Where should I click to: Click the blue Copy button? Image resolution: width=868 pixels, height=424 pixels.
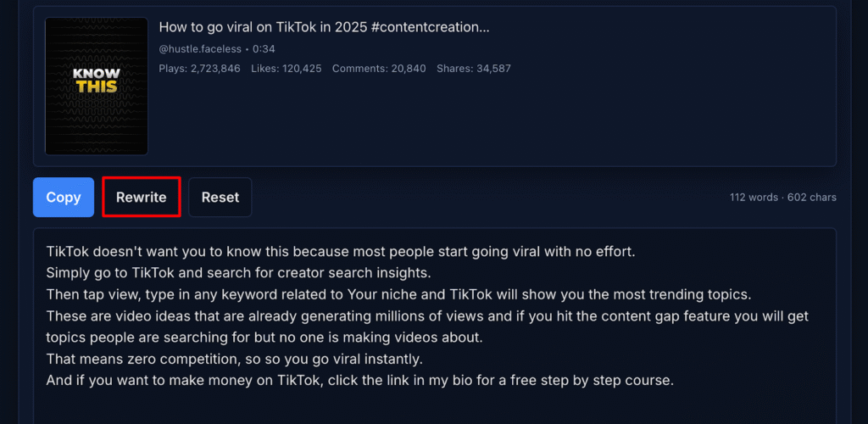click(x=64, y=198)
